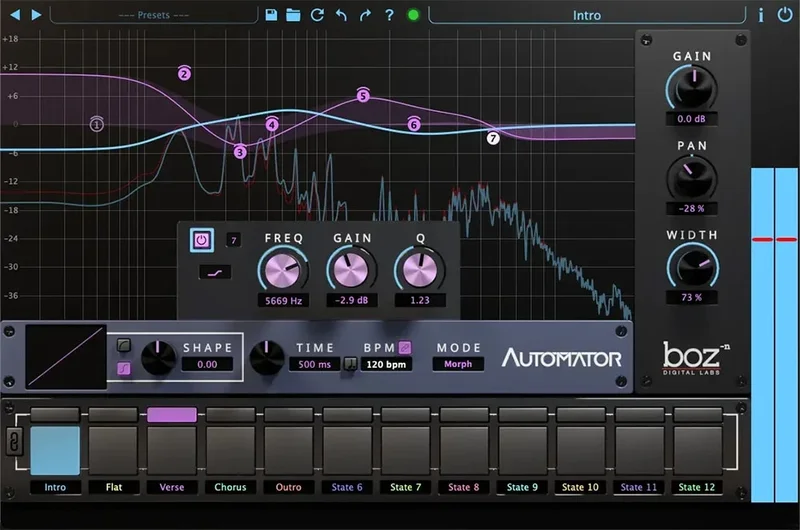Toggle the green status indicator
Viewport: 800px width, 530px height.
tap(413, 15)
